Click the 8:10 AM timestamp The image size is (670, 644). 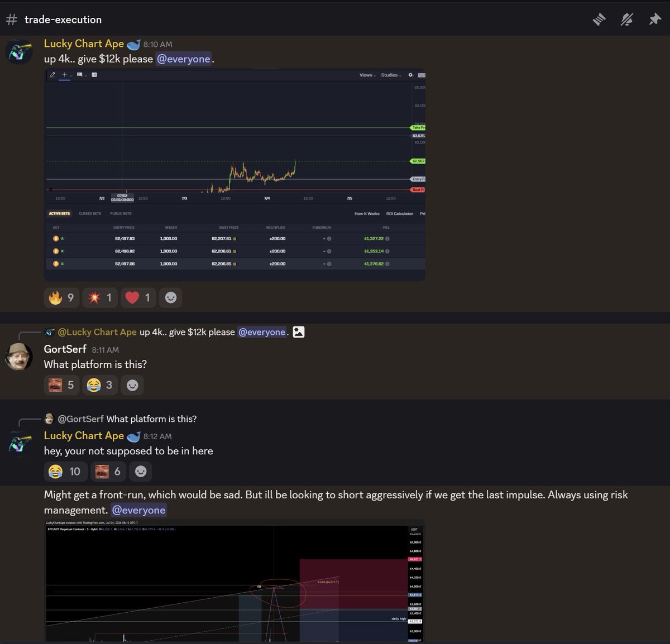tap(157, 44)
